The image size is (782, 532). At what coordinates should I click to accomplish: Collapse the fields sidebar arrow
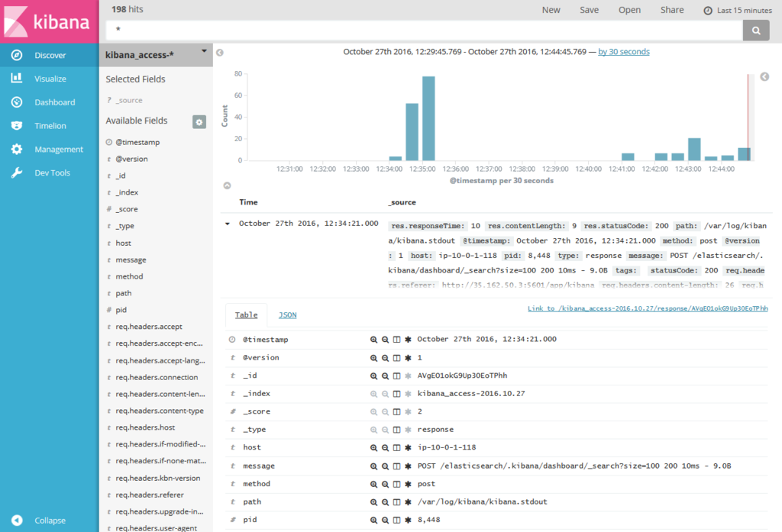[x=219, y=53]
